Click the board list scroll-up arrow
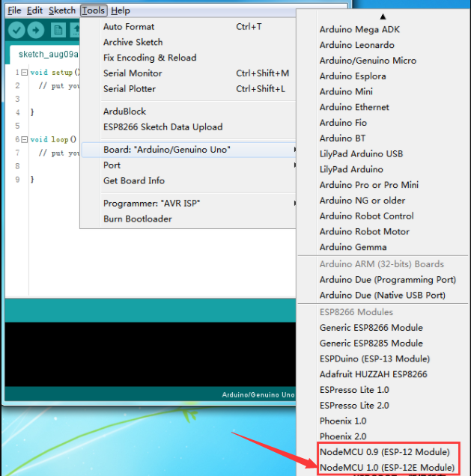Screen dimensions: 471x476 coord(383,16)
